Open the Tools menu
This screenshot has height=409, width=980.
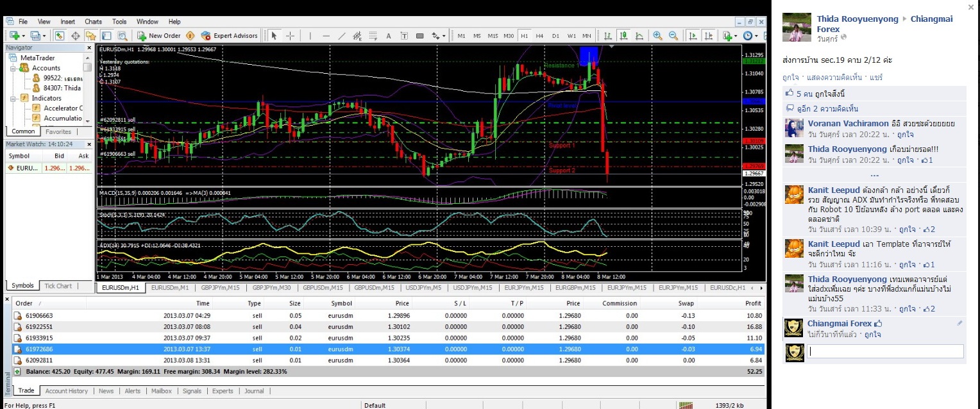pos(119,22)
